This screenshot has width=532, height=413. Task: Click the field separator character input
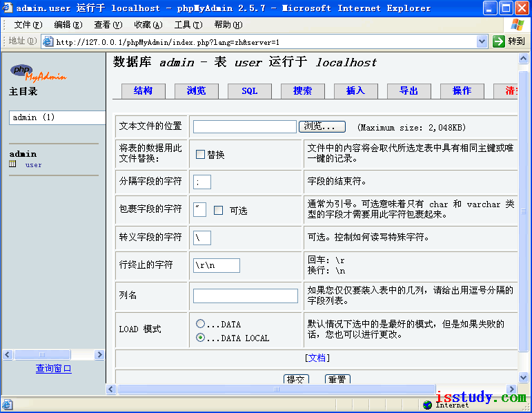coord(202,182)
